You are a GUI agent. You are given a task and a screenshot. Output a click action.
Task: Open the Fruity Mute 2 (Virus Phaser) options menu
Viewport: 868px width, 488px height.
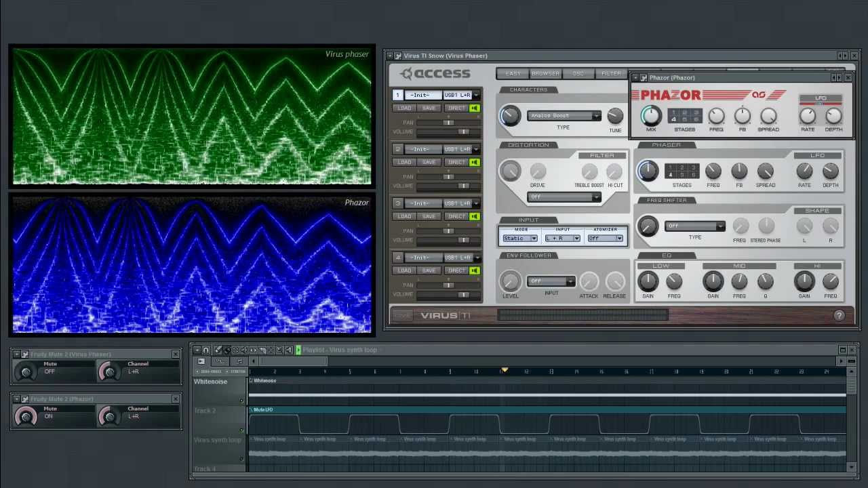16,354
